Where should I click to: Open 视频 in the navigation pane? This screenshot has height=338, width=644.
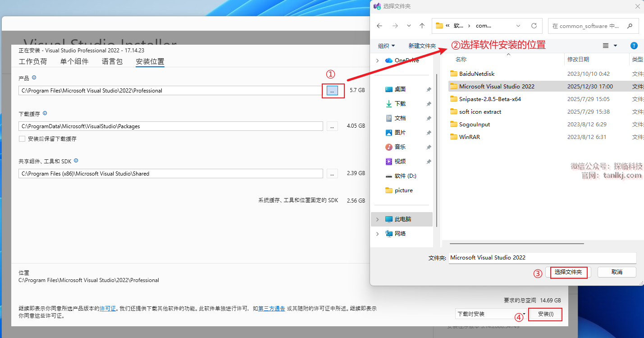point(400,162)
